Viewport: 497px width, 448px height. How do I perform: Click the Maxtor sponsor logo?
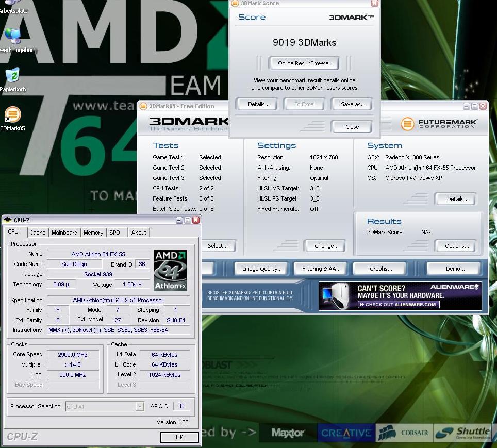point(288,433)
